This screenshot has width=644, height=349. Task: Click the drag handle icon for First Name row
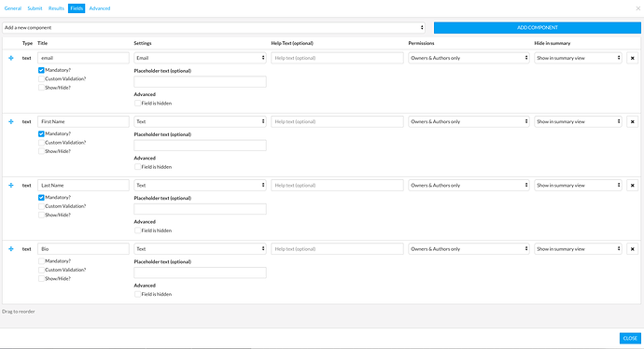coord(11,121)
